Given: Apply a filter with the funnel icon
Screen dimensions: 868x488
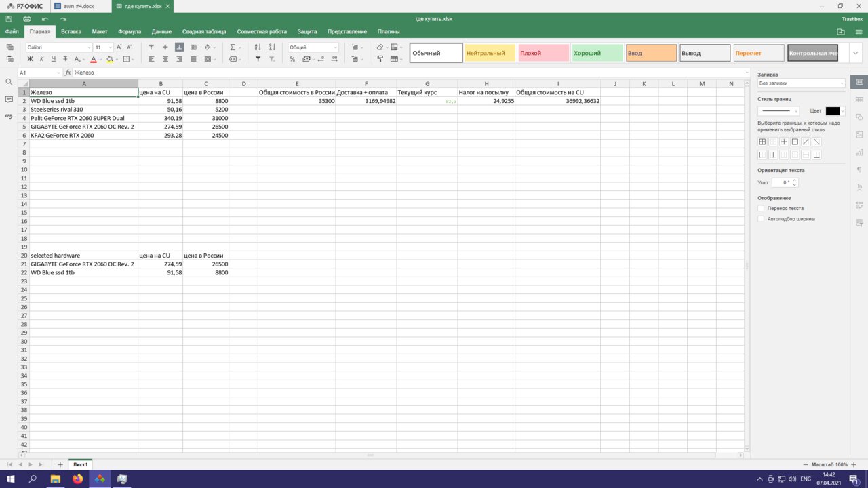Looking at the screenshot, I should point(258,59).
